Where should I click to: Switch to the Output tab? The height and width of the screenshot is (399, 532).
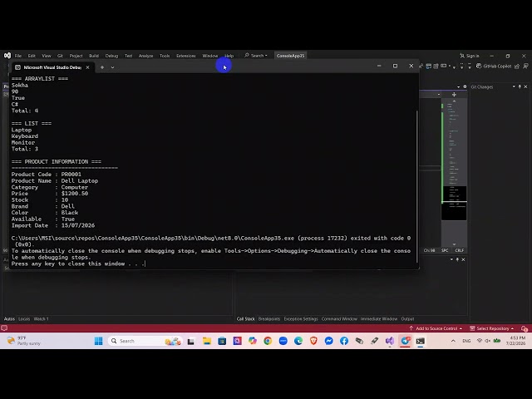(407, 319)
